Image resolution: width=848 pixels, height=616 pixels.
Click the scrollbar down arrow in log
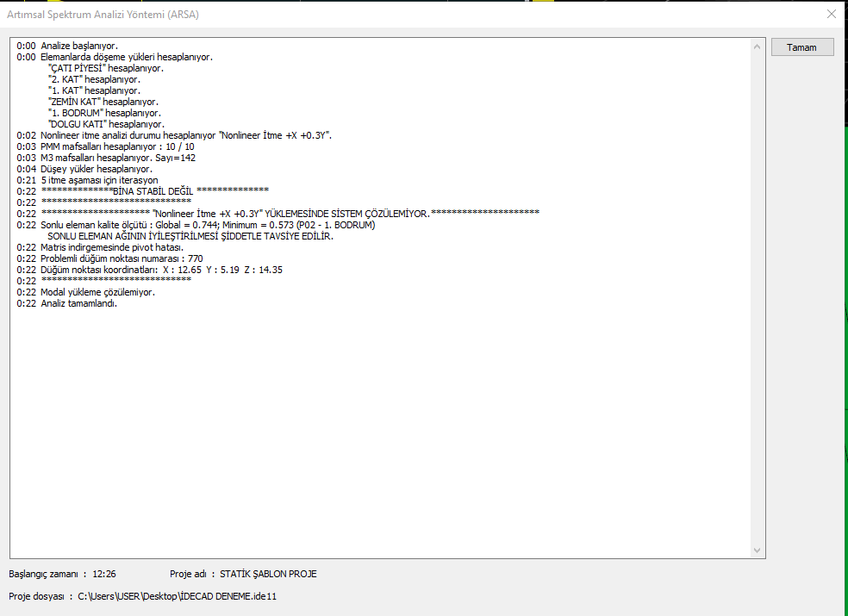tap(758, 551)
